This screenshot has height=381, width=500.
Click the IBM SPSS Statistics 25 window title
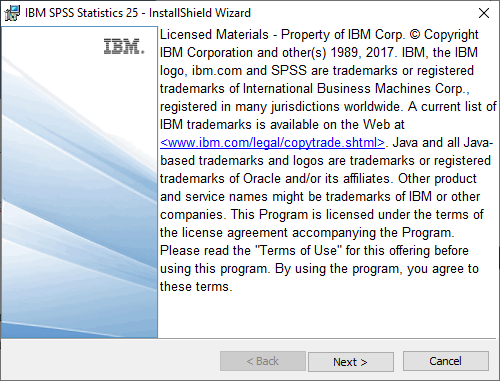click(x=138, y=13)
